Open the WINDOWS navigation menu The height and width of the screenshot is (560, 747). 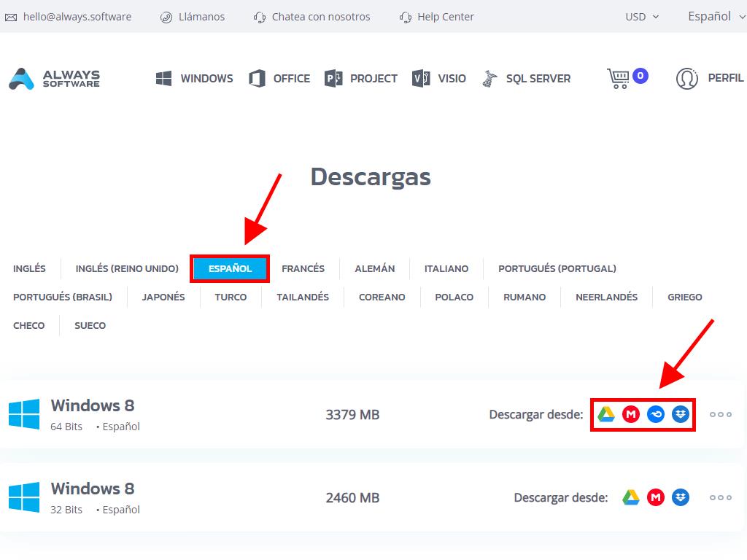[x=206, y=79]
